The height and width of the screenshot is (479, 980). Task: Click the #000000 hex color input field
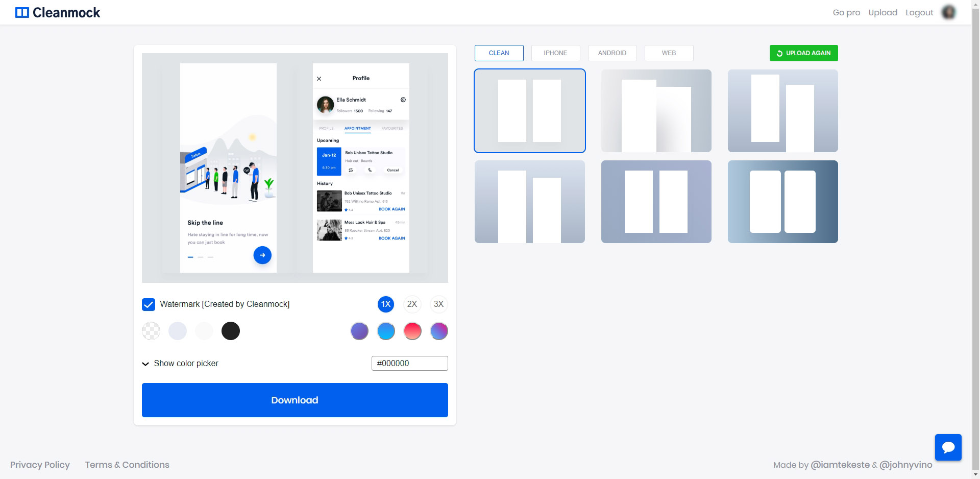click(409, 363)
